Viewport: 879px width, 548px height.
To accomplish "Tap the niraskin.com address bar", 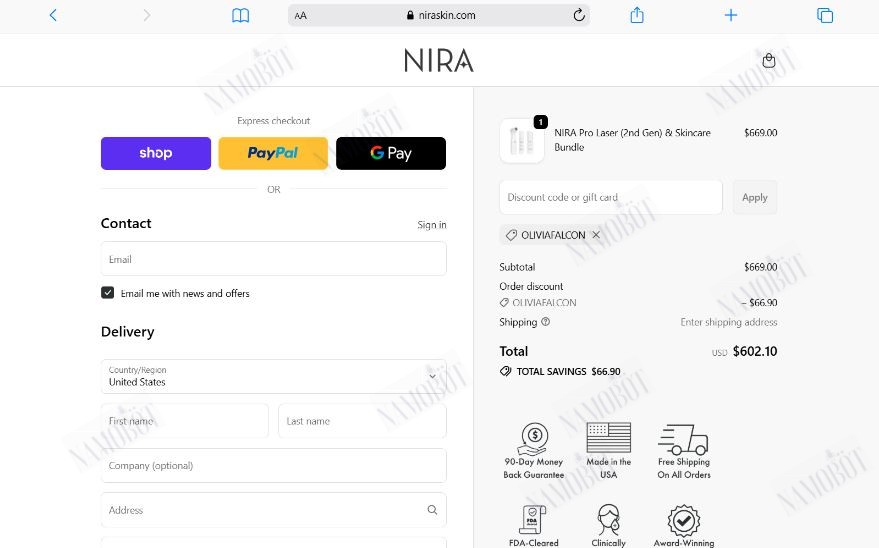I will tap(439, 16).
